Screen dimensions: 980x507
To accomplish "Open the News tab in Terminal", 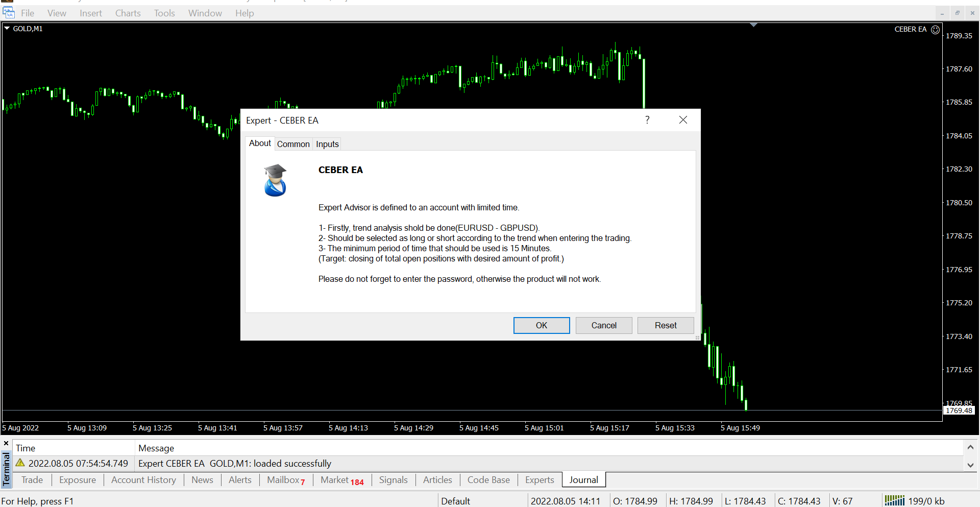I will pos(202,480).
